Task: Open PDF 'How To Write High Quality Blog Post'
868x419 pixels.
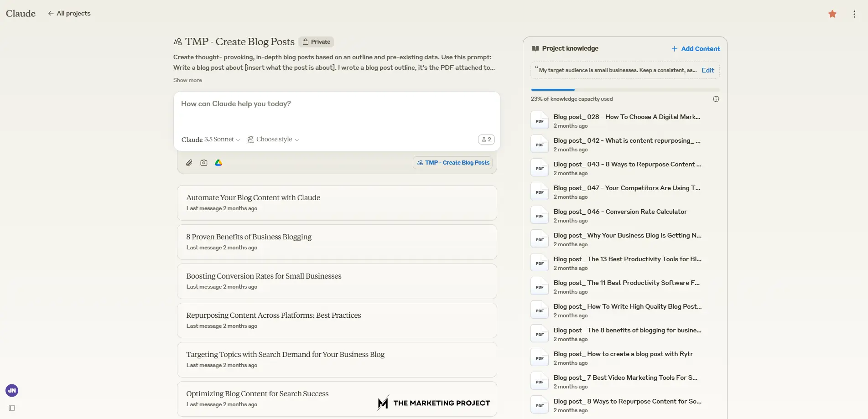Action: pos(625,310)
